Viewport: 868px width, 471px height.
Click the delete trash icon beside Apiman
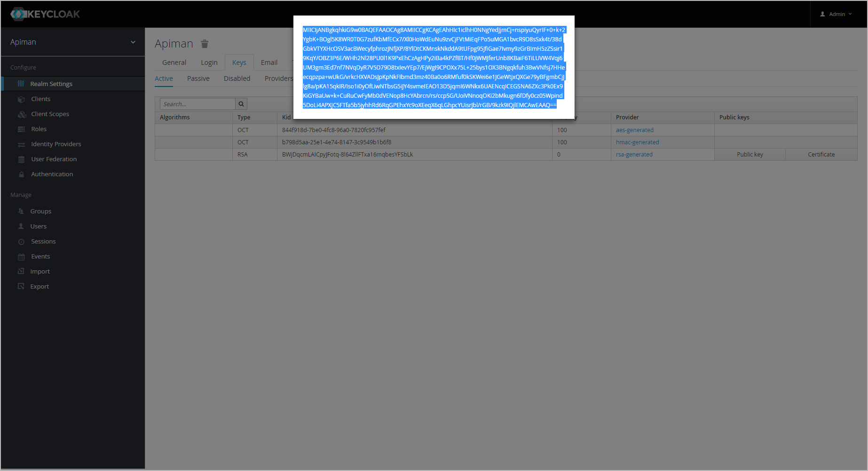coord(205,44)
